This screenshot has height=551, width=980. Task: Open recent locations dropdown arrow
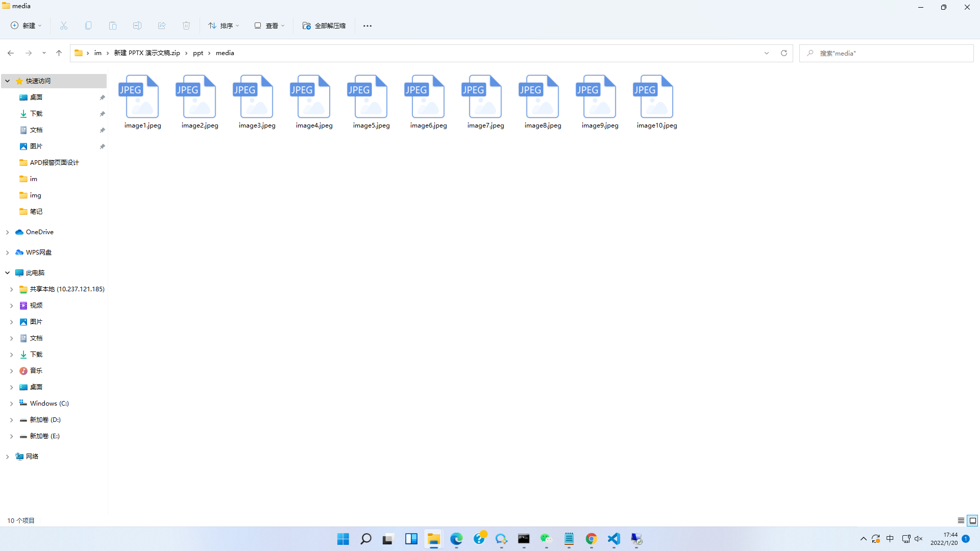coord(44,53)
